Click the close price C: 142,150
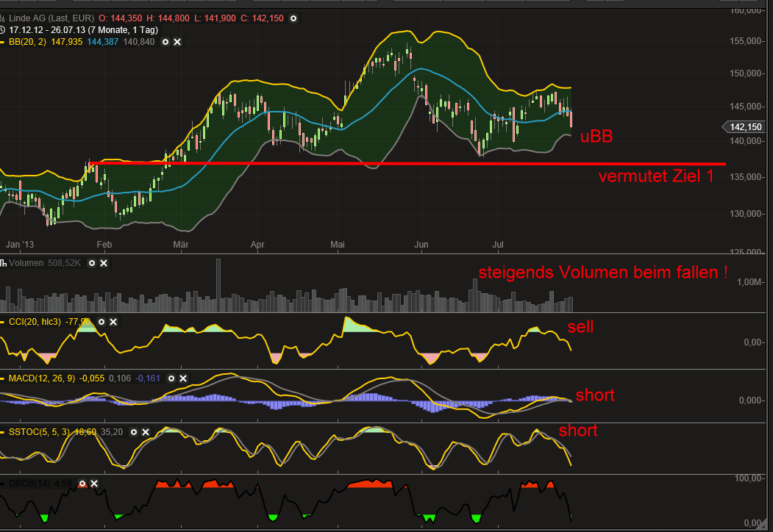Image resolution: width=773 pixels, height=532 pixels. 263,18
